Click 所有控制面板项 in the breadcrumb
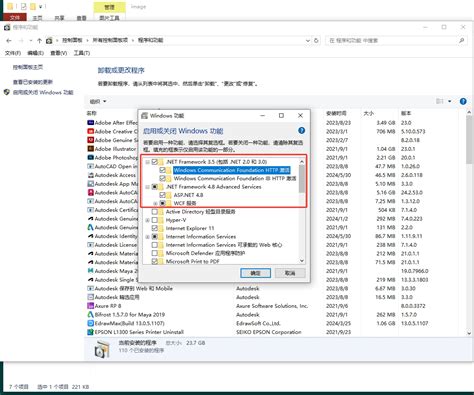 tap(110, 40)
